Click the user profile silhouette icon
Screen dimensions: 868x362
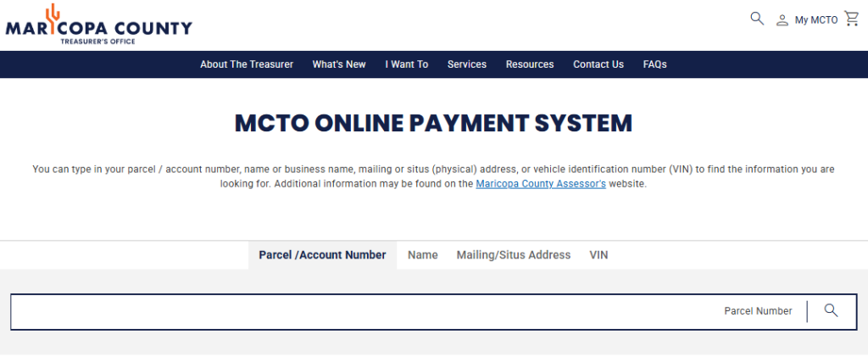click(x=782, y=20)
